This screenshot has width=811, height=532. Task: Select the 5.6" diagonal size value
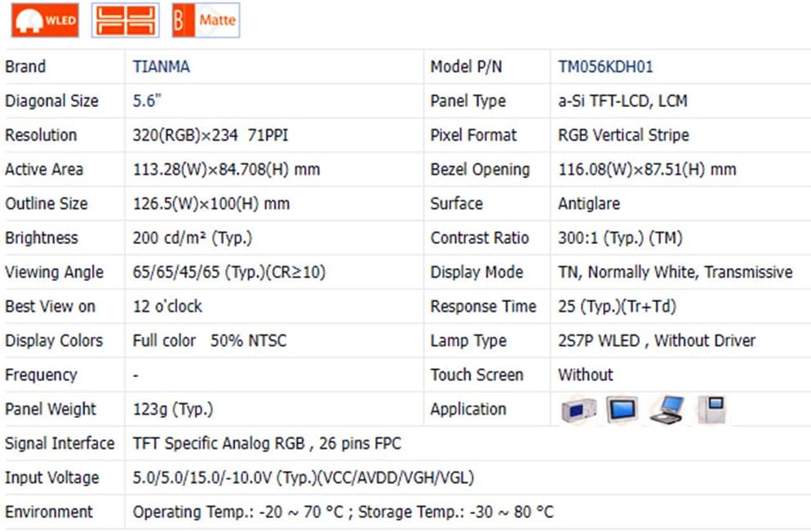(x=147, y=101)
